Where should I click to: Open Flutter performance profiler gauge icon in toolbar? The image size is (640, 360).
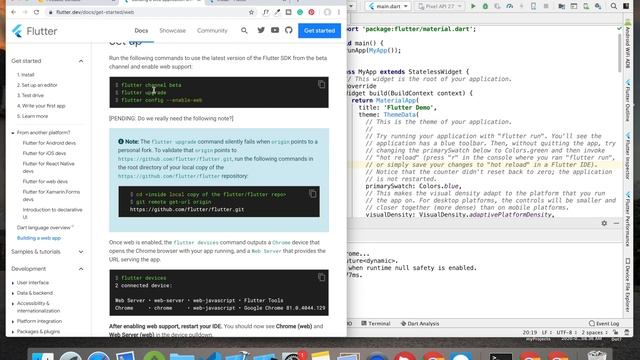[509, 6]
